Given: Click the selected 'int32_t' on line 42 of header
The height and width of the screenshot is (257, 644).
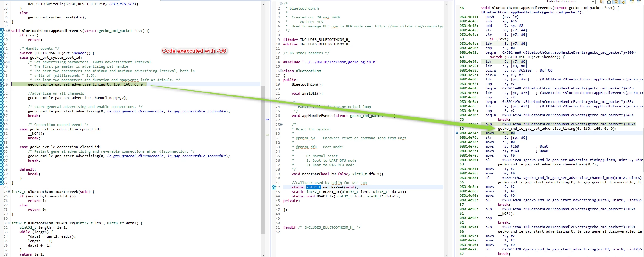Looking at the screenshot, I should click(x=314, y=187).
